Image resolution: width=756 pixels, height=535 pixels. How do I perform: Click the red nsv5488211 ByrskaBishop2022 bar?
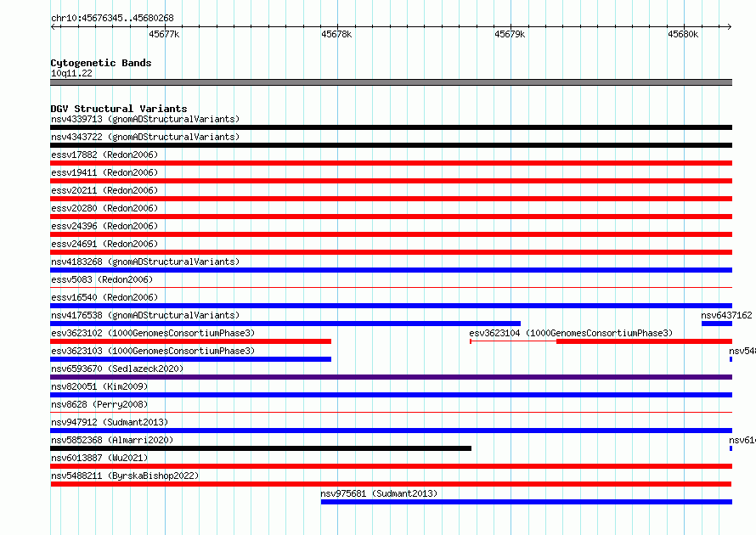391,484
